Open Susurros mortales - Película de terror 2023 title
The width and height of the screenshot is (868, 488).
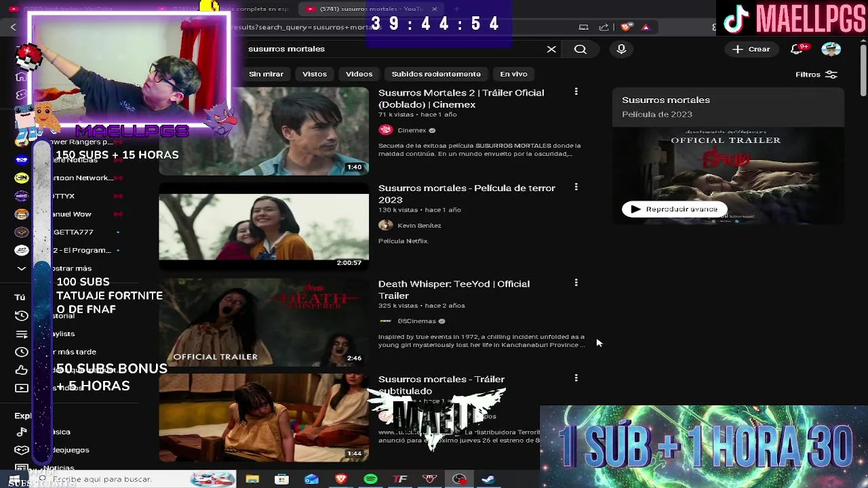tap(467, 194)
